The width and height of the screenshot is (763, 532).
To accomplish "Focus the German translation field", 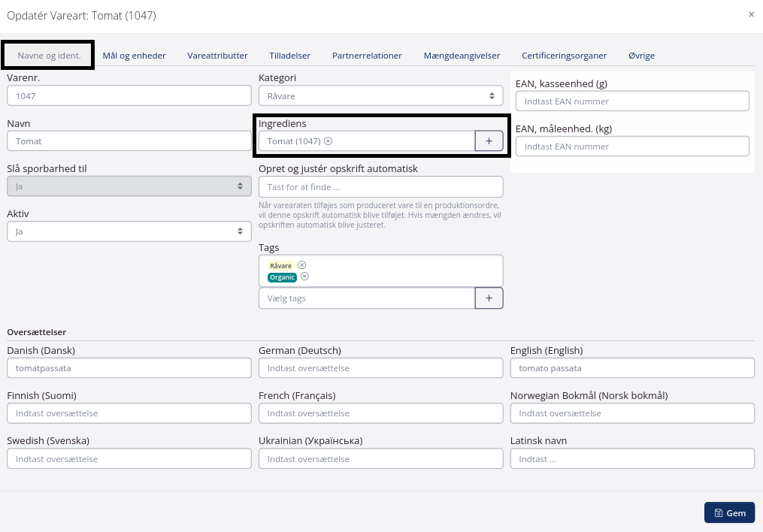I will tap(380, 368).
